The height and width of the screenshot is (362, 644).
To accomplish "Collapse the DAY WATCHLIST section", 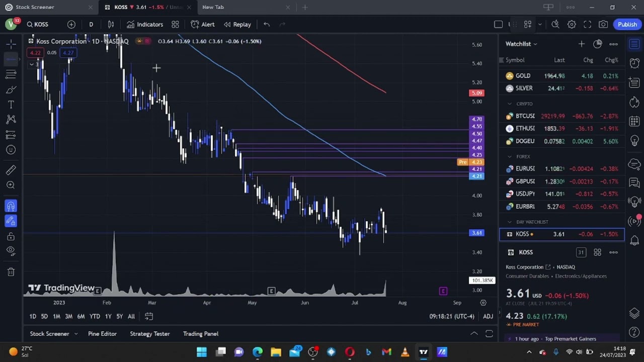I will pos(510,222).
